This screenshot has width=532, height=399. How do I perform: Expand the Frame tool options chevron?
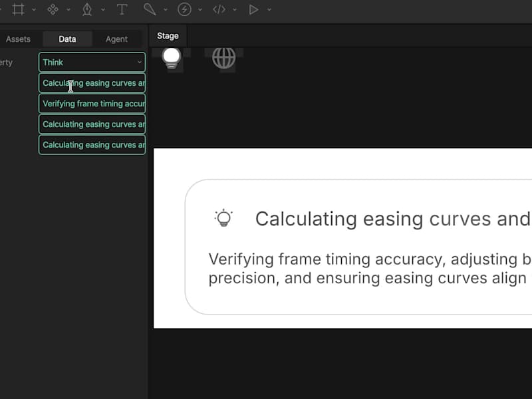pos(33,9)
